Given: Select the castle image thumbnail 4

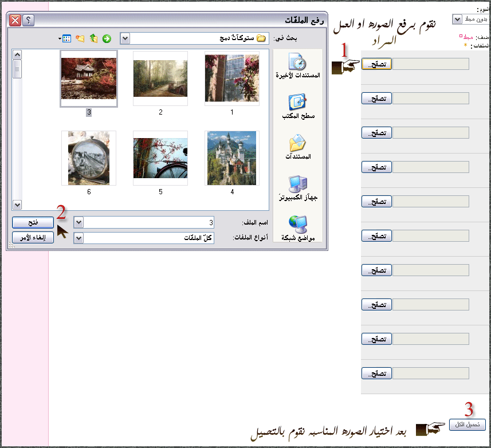Looking at the screenshot, I should tap(232, 158).
